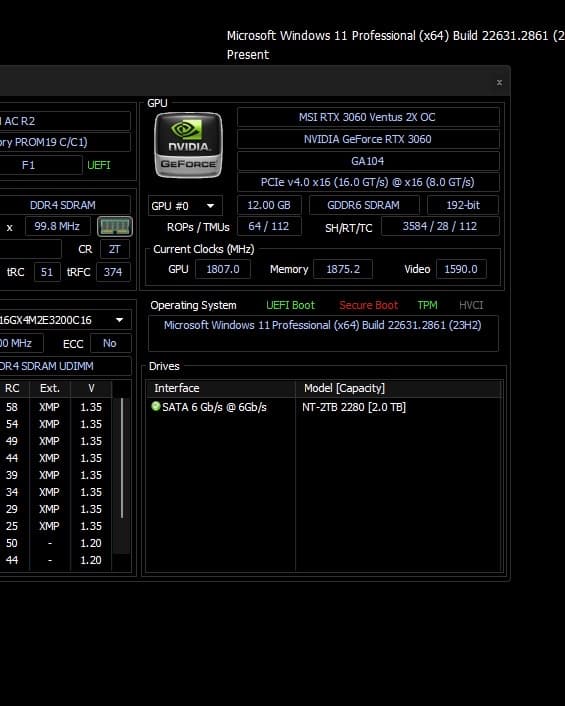This screenshot has width=565, height=706.
Task: Click the 3584 / 28 / 112 shaders value
Action: 440,226
